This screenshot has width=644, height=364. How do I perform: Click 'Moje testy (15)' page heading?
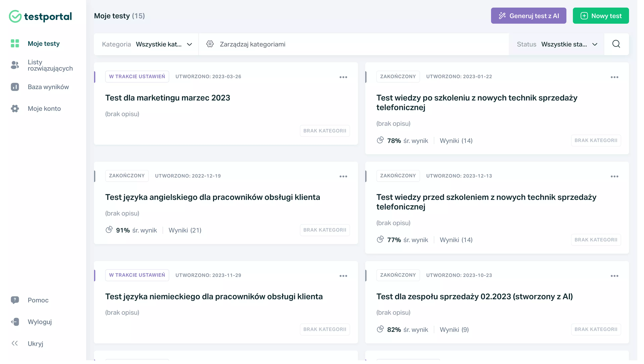[x=120, y=16]
